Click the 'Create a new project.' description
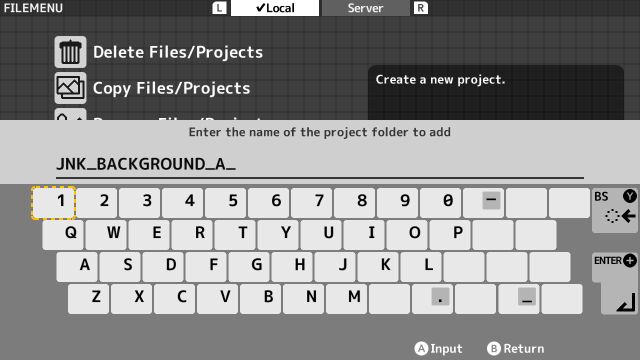Screen dimensions: 640x360 (440, 80)
